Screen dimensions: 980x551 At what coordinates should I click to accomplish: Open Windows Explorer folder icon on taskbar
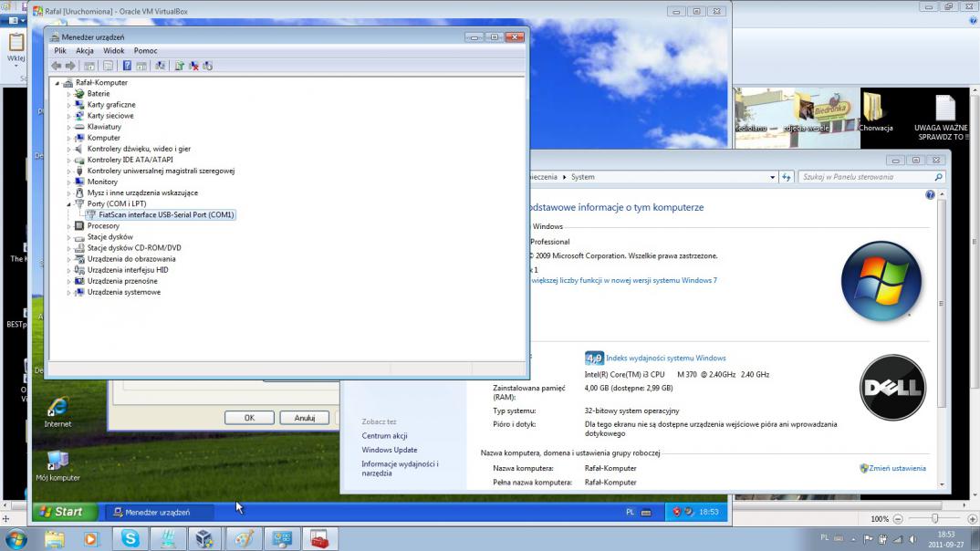[55, 538]
